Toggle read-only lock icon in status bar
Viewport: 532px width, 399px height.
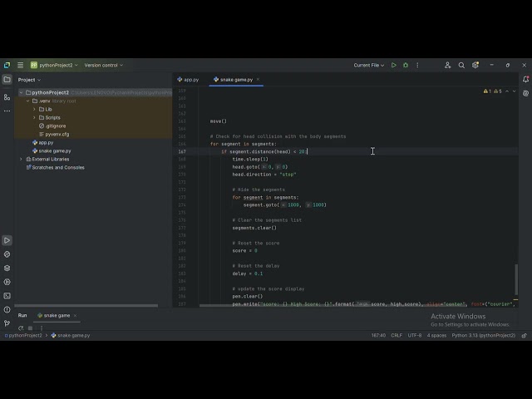[525, 336]
